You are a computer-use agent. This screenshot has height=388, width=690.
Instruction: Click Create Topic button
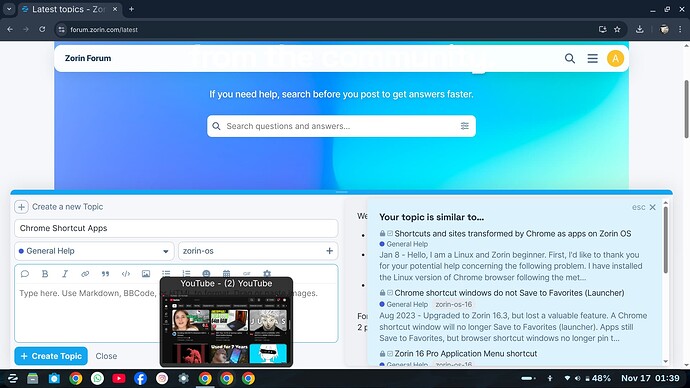tap(51, 356)
